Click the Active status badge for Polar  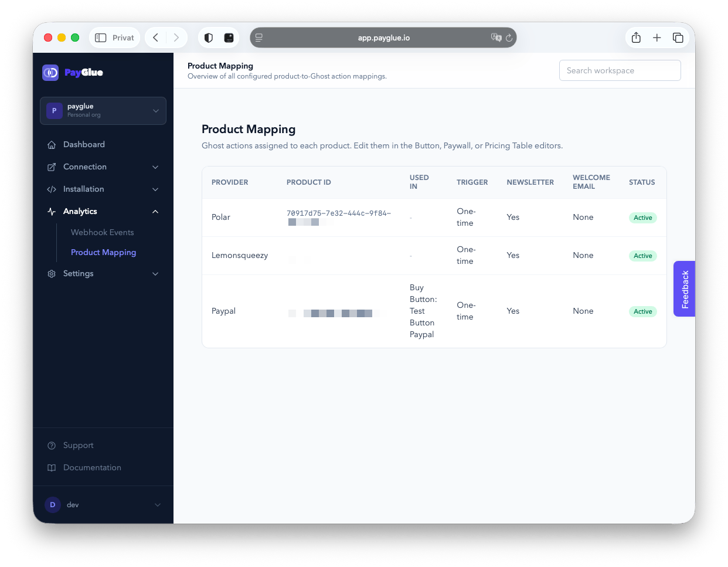643,218
